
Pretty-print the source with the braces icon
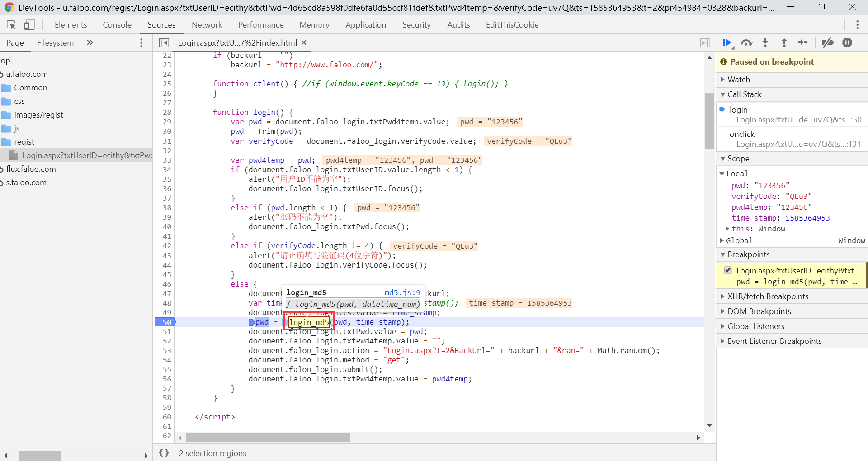pyautogui.click(x=164, y=453)
